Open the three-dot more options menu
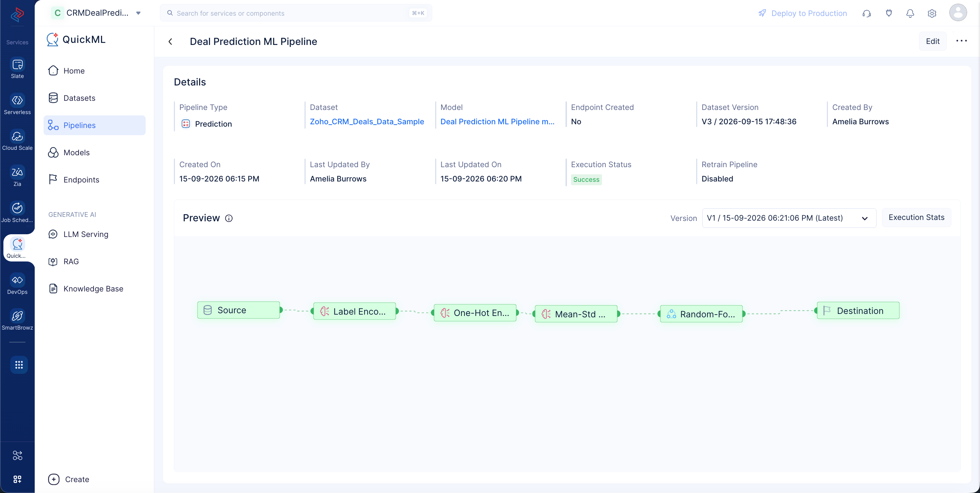 pos(961,41)
